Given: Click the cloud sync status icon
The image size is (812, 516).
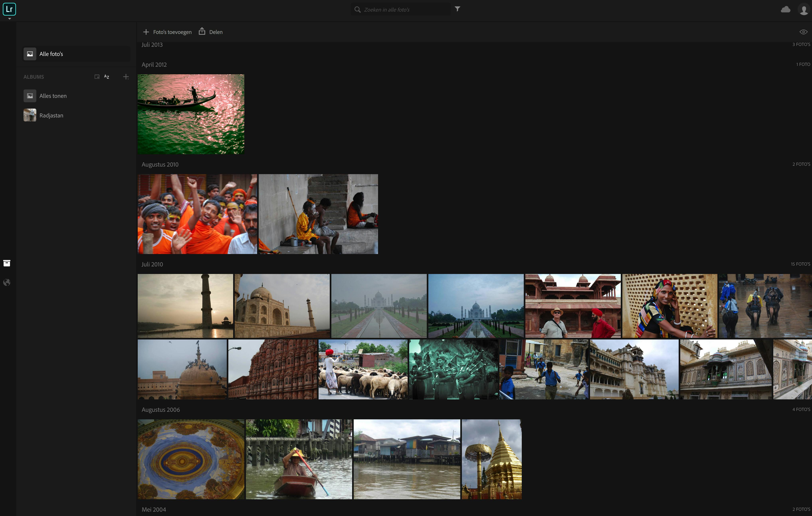Looking at the screenshot, I should (785, 9).
